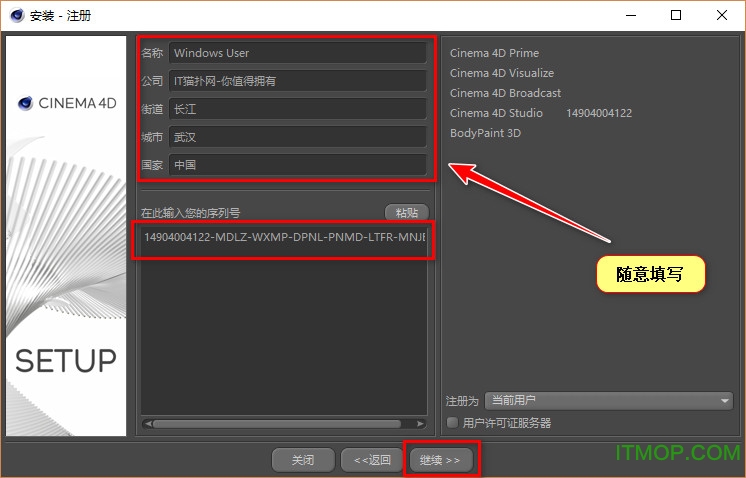Enable the 用户许可证服务器 checkbox

(452, 422)
